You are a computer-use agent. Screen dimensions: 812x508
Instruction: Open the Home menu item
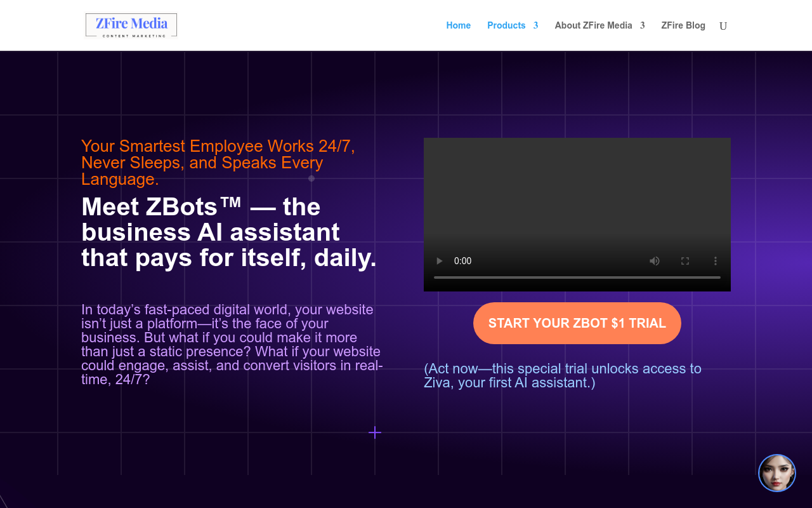pos(458,25)
